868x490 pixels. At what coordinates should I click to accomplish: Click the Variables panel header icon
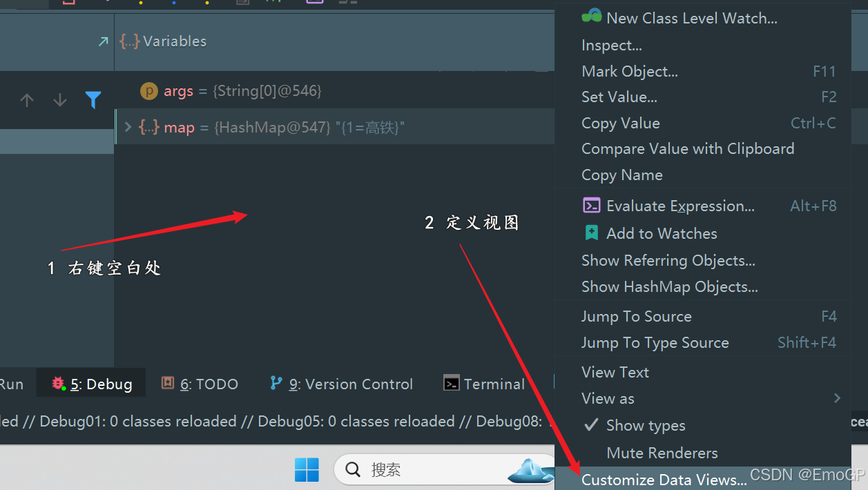pos(129,41)
